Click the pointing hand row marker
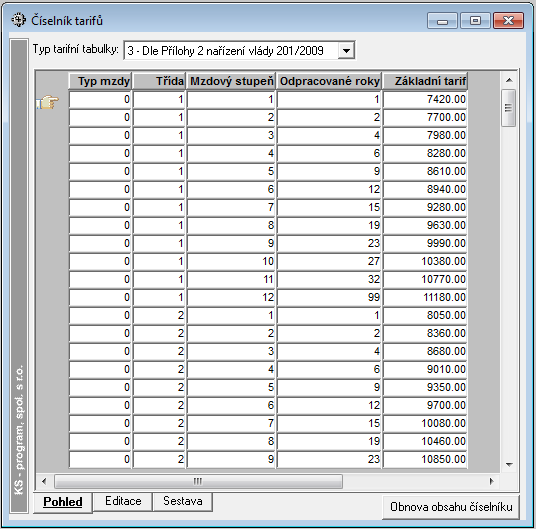This screenshot has height=529, width=536. point(48,101)
